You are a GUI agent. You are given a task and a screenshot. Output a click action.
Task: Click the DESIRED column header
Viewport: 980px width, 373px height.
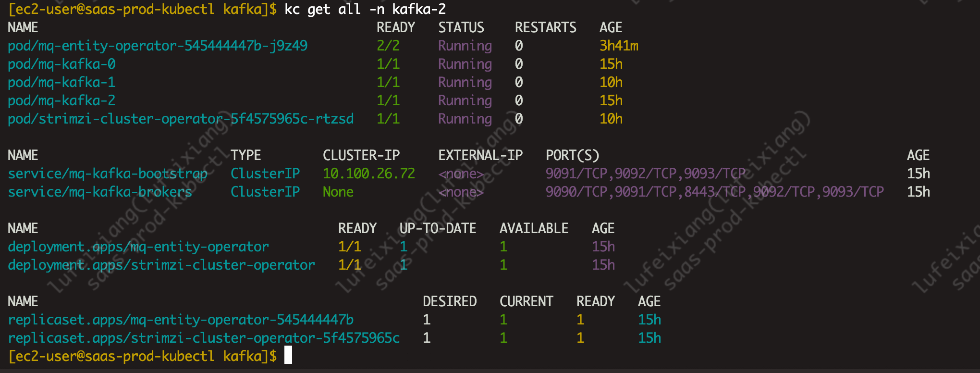point(450,301)
